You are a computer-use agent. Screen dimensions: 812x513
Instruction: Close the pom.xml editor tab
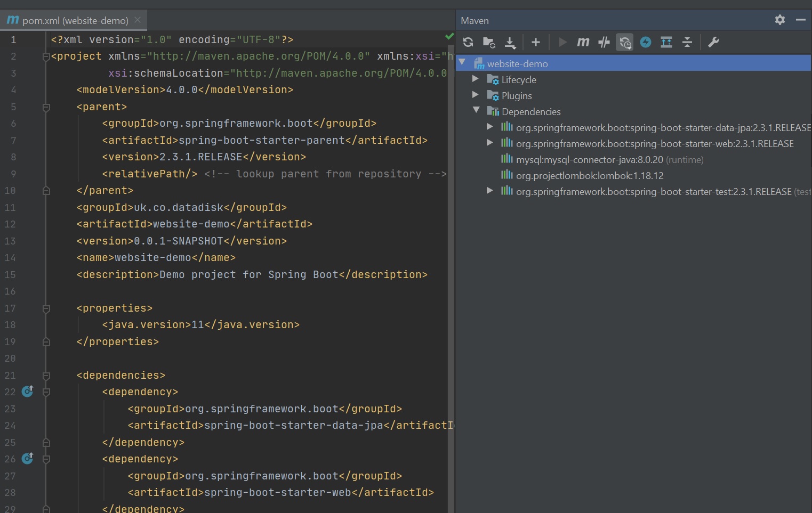[x=138, y=20]
